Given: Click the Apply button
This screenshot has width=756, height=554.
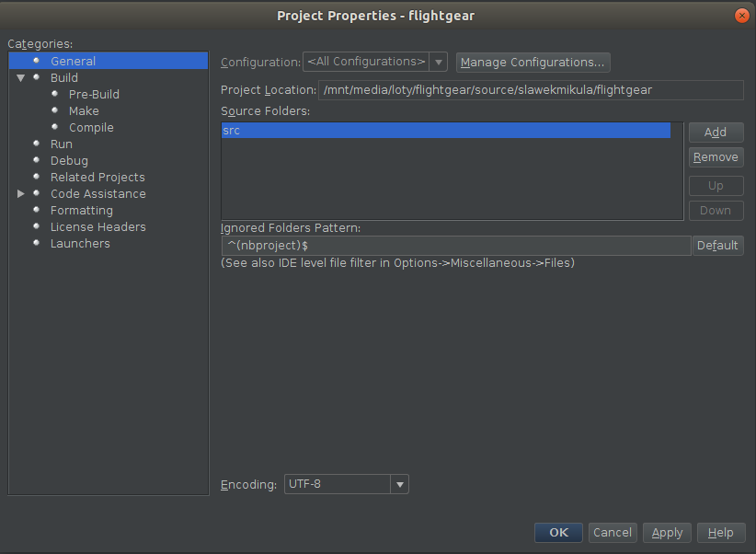Looking at the screenshot, I should coord(667,533).
